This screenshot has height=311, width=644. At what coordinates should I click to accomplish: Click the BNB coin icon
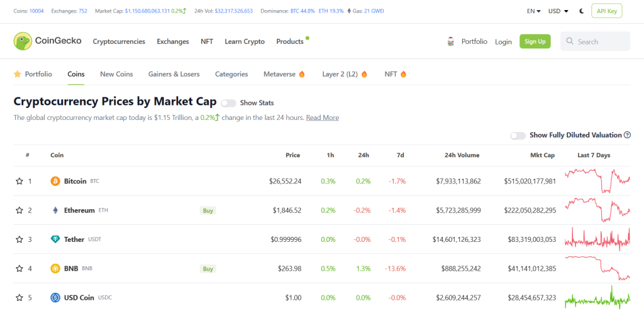click(55, 269)
